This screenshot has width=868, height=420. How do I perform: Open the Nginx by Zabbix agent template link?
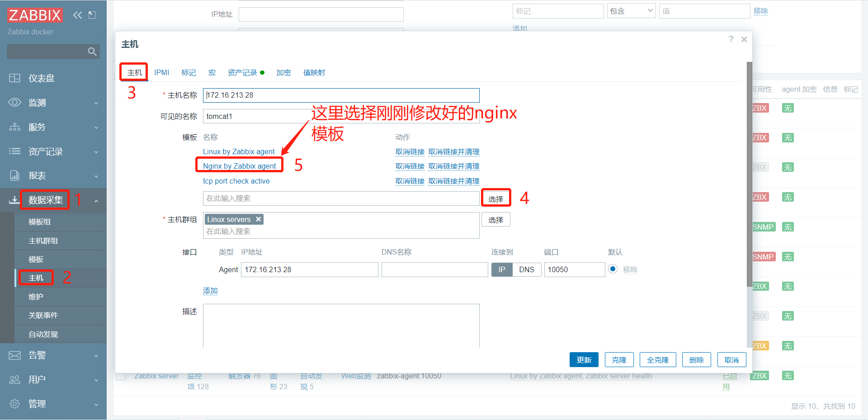click(240, 166)
